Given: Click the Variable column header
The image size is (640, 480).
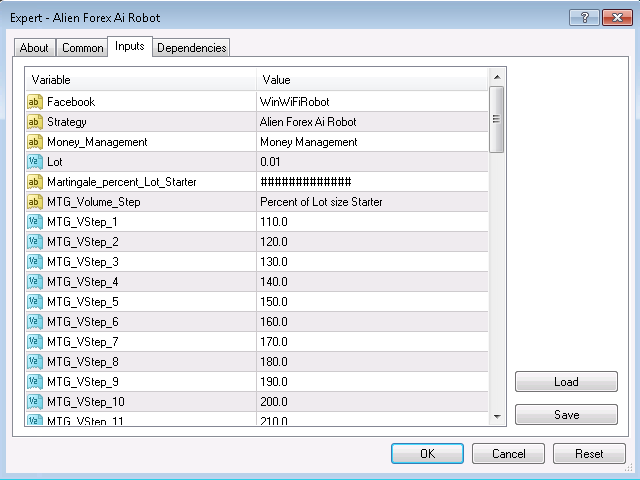Looking at the screenshot, I should tap(140, 79).
